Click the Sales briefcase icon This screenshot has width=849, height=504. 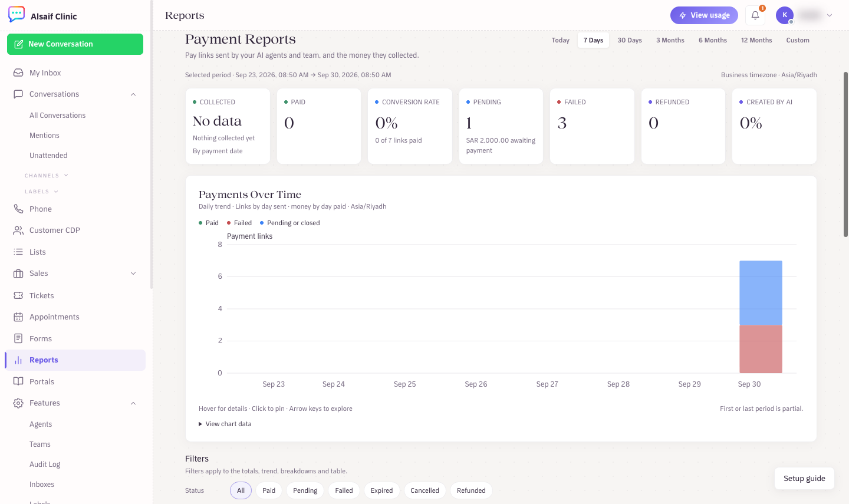(x=18, y=274)
